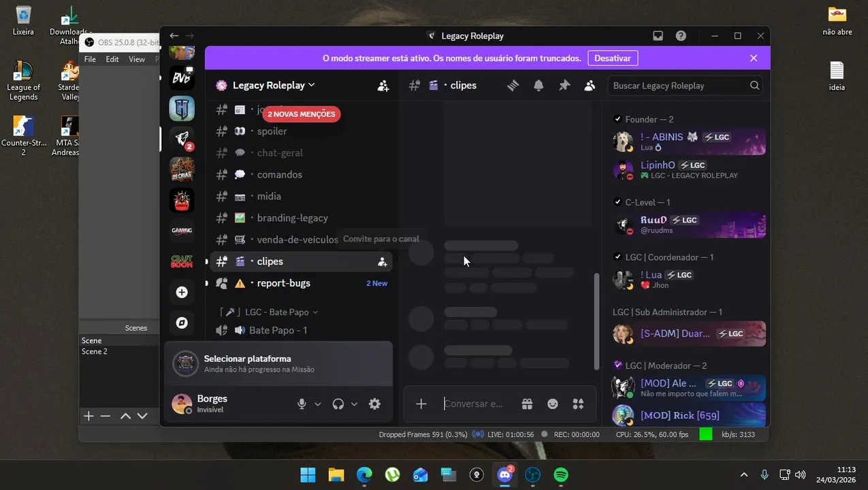Open the BVB server icon
This screenshot has width=868, height=490.
click(182, 77)
